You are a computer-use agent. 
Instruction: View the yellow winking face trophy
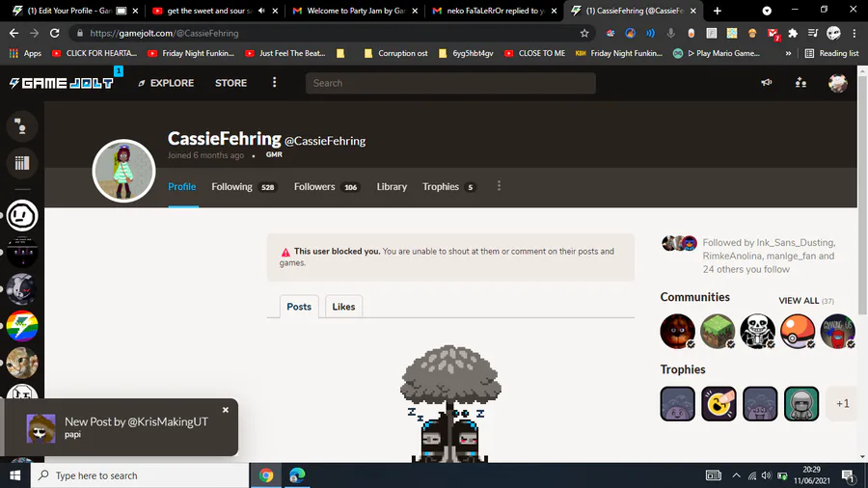(719, 403)
